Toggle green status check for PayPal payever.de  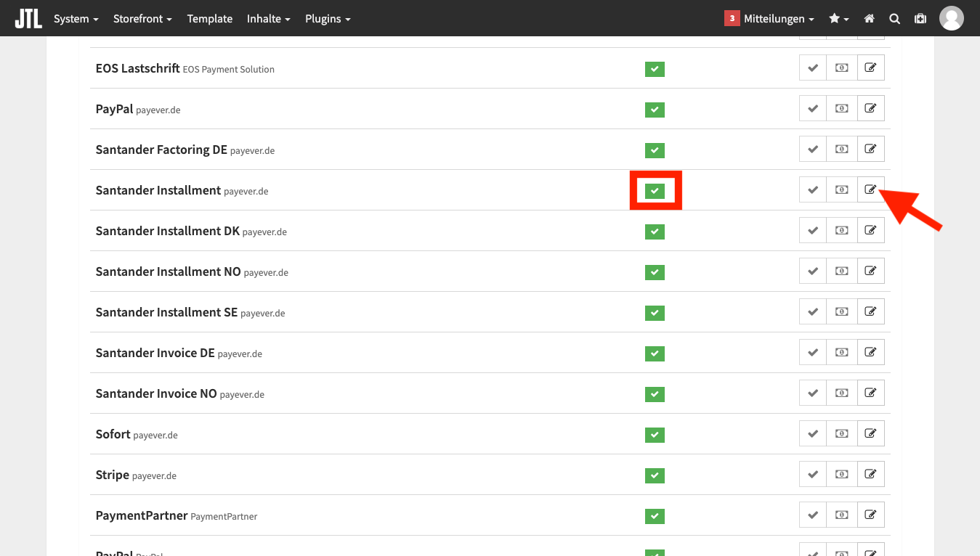pyautogui.click(x=655, y=110)
